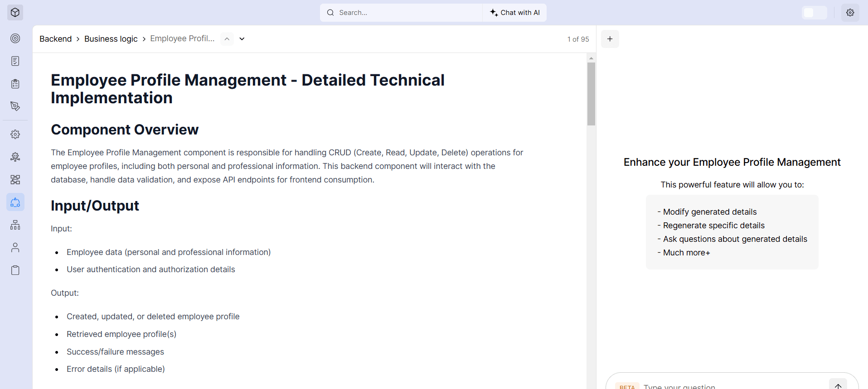
Task: Click the settings gear in top bar
Action: click(850, 13)
